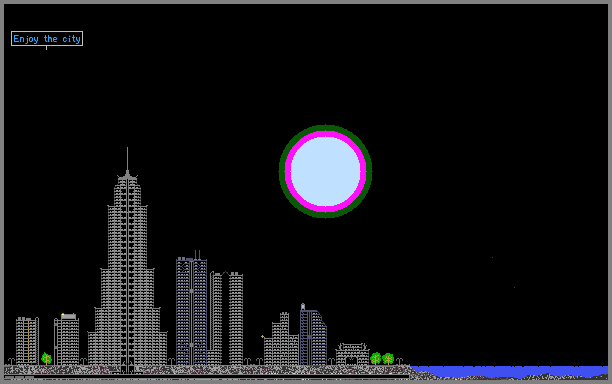The image size is (612, 384).
Task: Select the dark blue tower with twin antennas
Action: point(191,308)
